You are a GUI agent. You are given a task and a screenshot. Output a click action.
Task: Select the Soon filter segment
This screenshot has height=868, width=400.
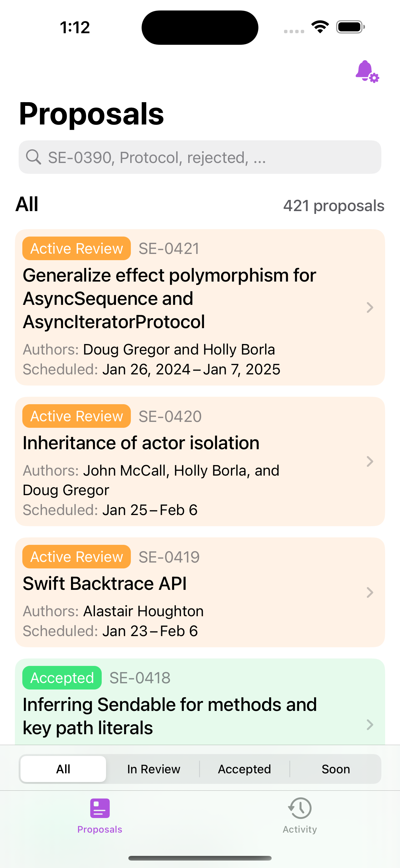pos(336,769)
